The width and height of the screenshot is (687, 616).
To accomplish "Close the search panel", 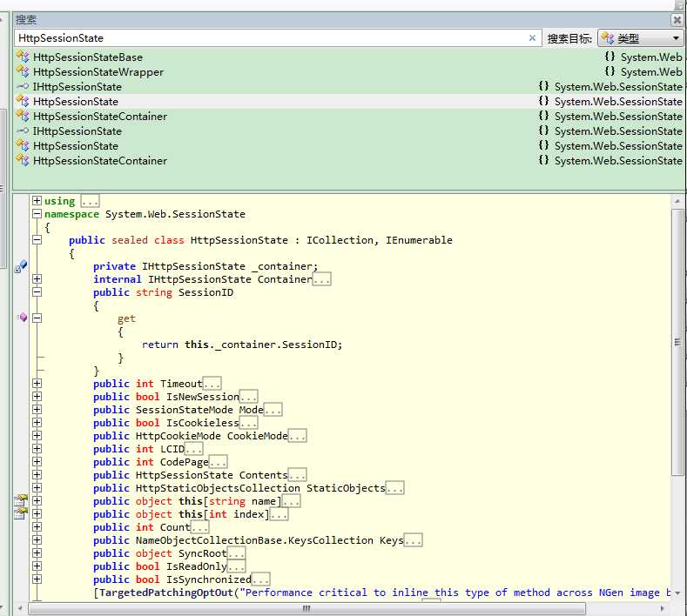I will coord(677,20).
